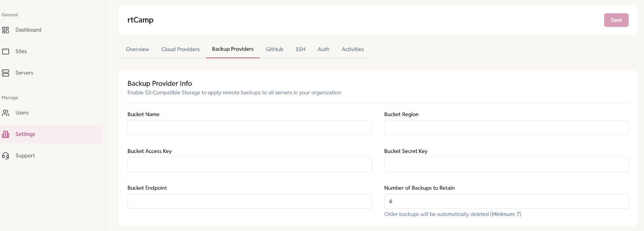Switch to Cloud Providers tab

pos(180,49)
